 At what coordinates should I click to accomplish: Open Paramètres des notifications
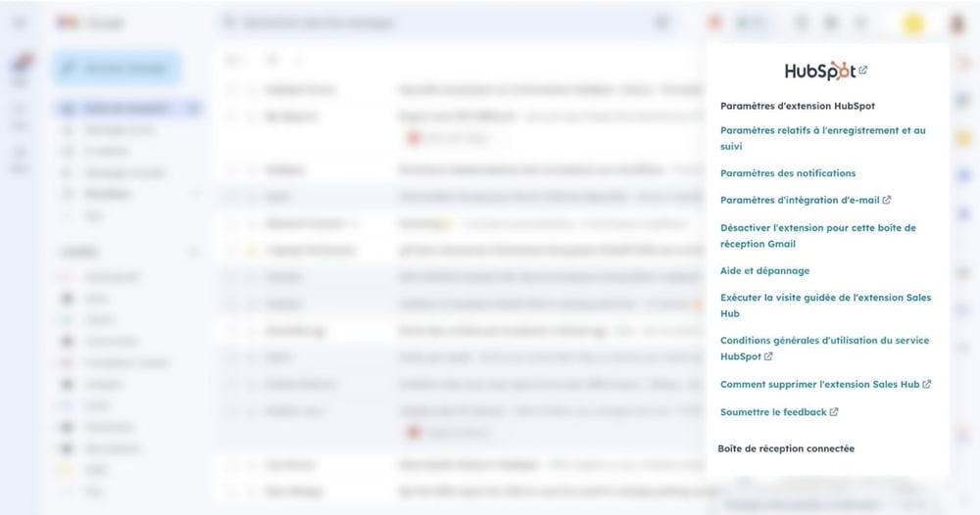click(x=788, y=173)
